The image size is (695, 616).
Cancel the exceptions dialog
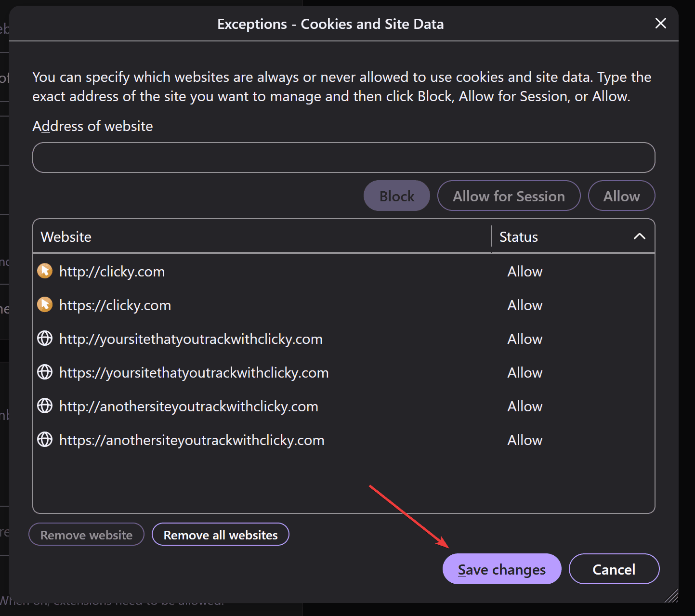[614, 569]
